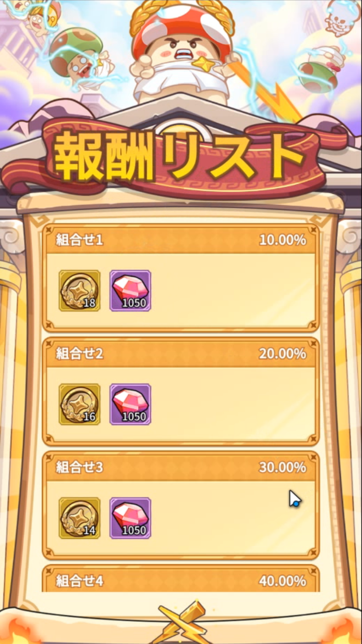Tap the 30.00% probability label
The height and width of the screenshot is (644, 362).
pyautogui.click(x=282, y=467)
